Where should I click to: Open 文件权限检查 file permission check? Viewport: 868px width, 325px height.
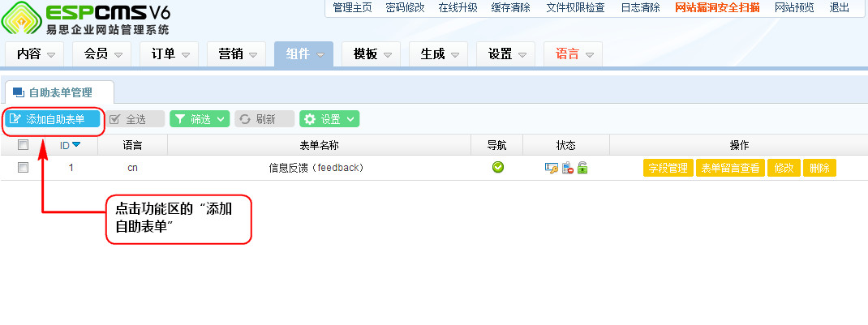click(x=576, y=8)
